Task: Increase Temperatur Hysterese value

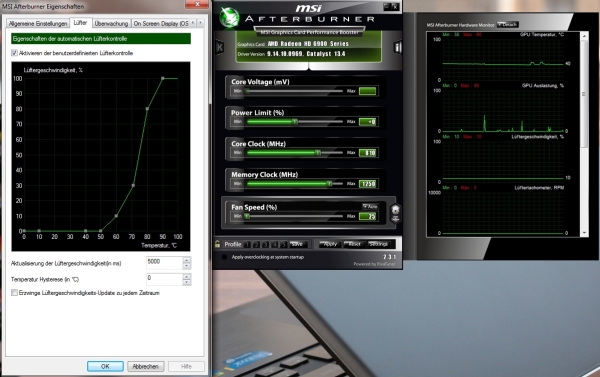Action: pos(187,276)
